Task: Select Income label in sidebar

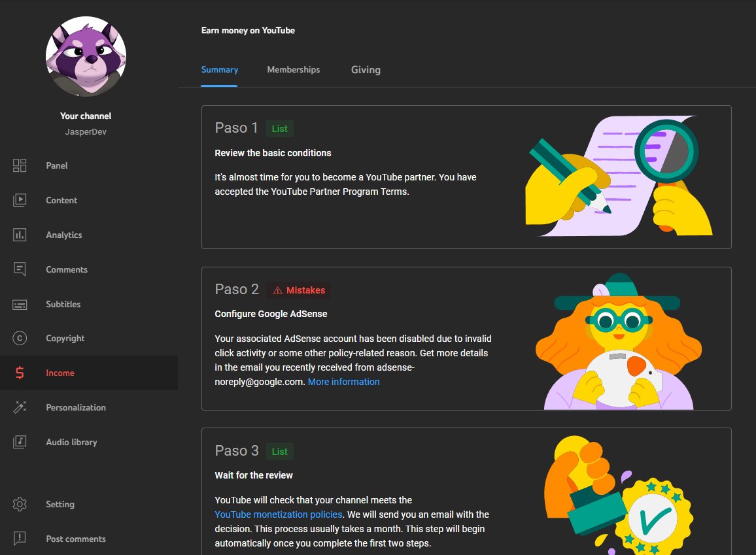Action: 60,373
